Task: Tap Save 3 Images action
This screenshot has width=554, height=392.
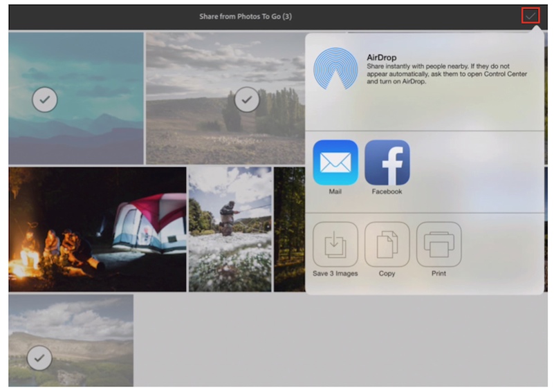Action: tap(335, 244)
